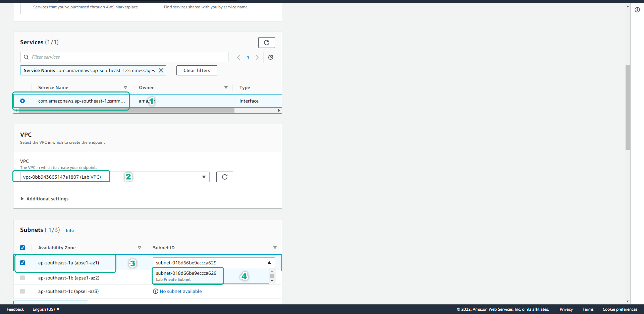Image resolution: width=644 pixels, height=314 pixels.
Task: Open the Subnets Info link
Action: click(70, 231)
